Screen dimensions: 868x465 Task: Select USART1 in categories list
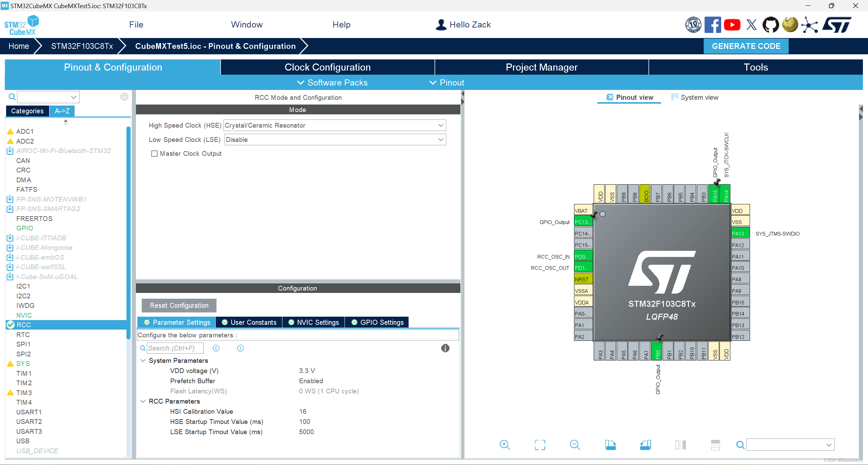(29, 412)
